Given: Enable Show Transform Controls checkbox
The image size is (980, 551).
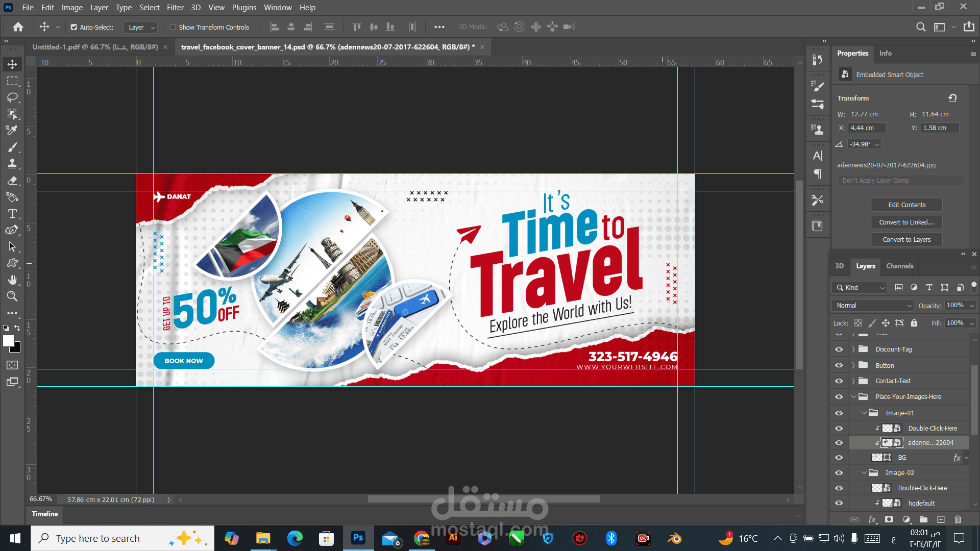Looking at the screenshot, I should pyautogui.click(x=173, y=27).
